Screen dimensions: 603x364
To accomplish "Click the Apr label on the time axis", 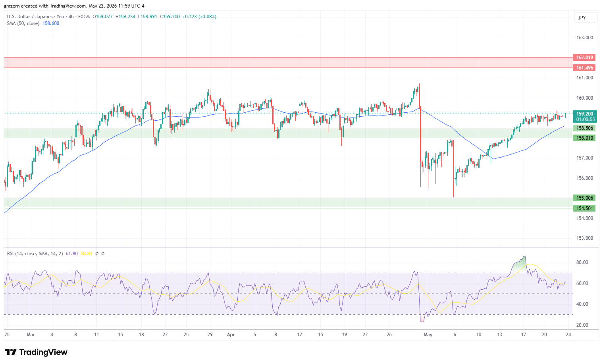I will pyautogui.click(x=231, y=335).
